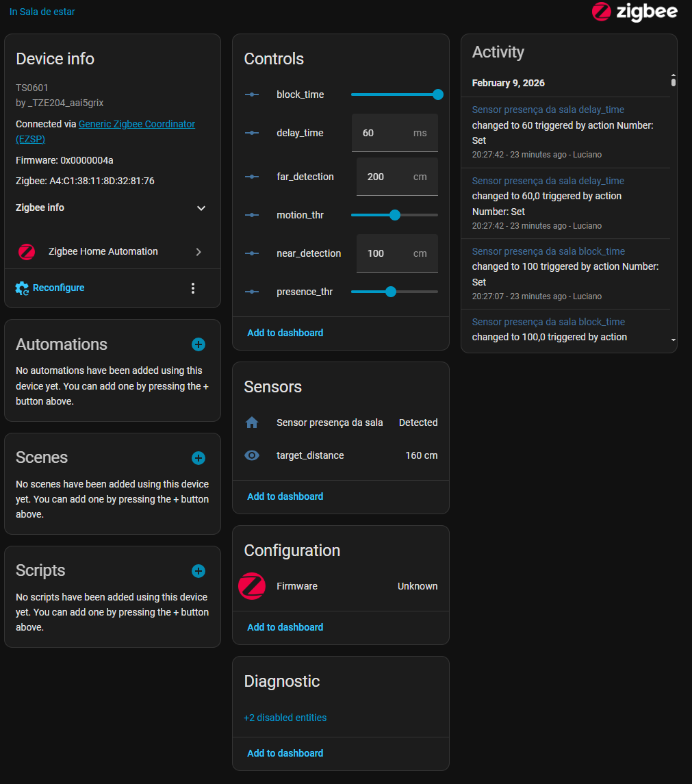Image resolution: width=692 pixels, height=784 pixels.
Task: Click the block_time entity icon
Action: coord(252,94)
